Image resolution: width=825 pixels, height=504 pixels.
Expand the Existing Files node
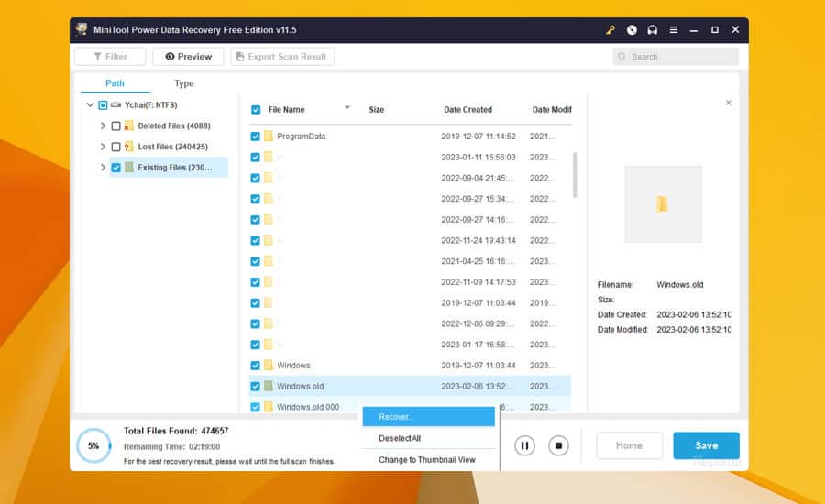pos(103,168)
